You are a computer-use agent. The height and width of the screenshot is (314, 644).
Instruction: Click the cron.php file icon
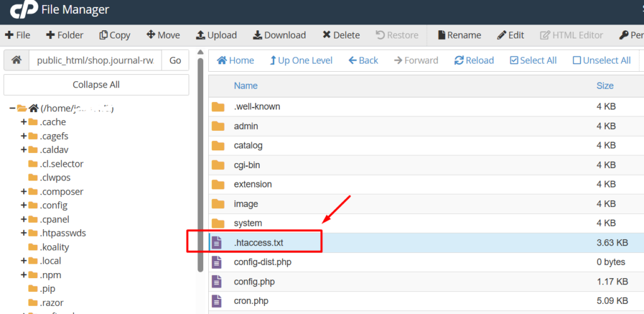(216, 301)
